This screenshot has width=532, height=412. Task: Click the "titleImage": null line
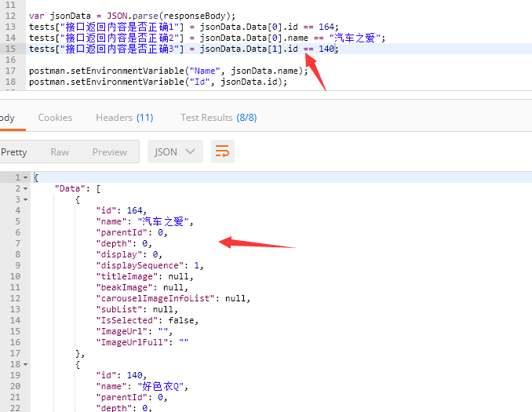point(144,276)
